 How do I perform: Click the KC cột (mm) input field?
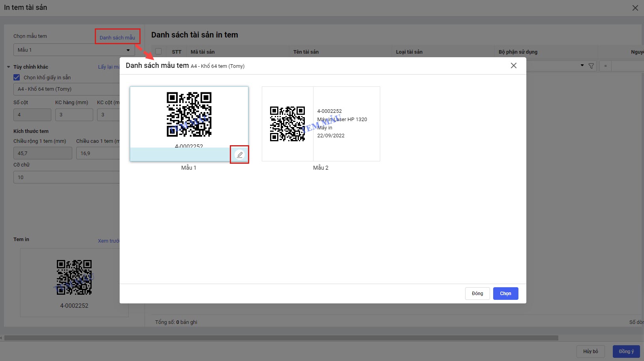click(108, 115)
